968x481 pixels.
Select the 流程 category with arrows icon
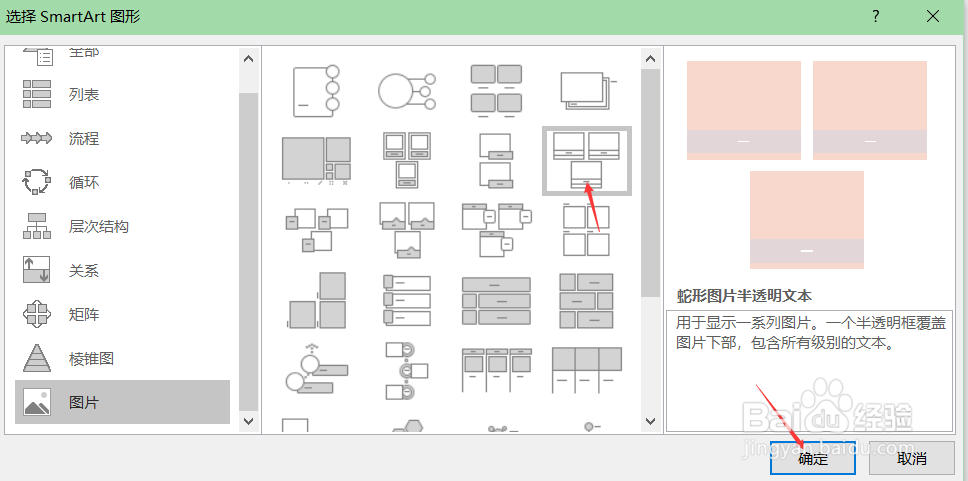[x=122, y=138]
